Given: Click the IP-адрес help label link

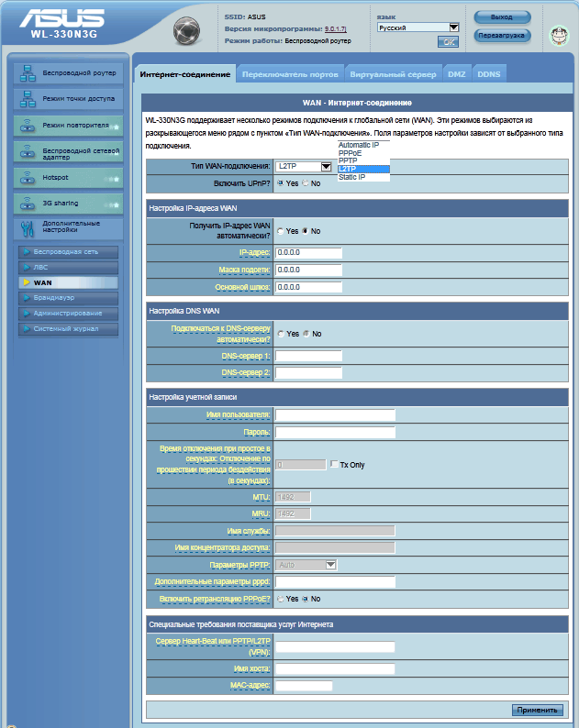Looking at the screenshot, I should pyautogui.click(x=254, y=252).
